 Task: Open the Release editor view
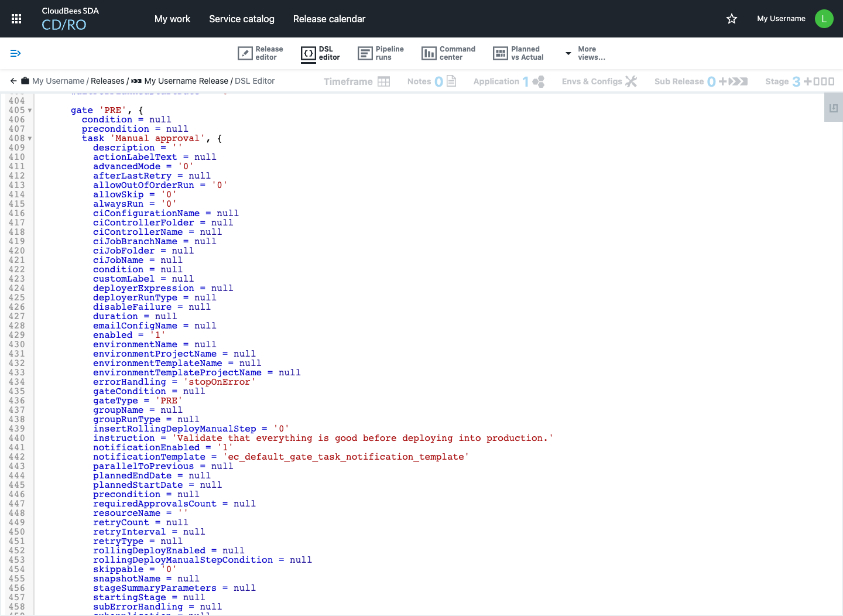[x=261, y=53]
